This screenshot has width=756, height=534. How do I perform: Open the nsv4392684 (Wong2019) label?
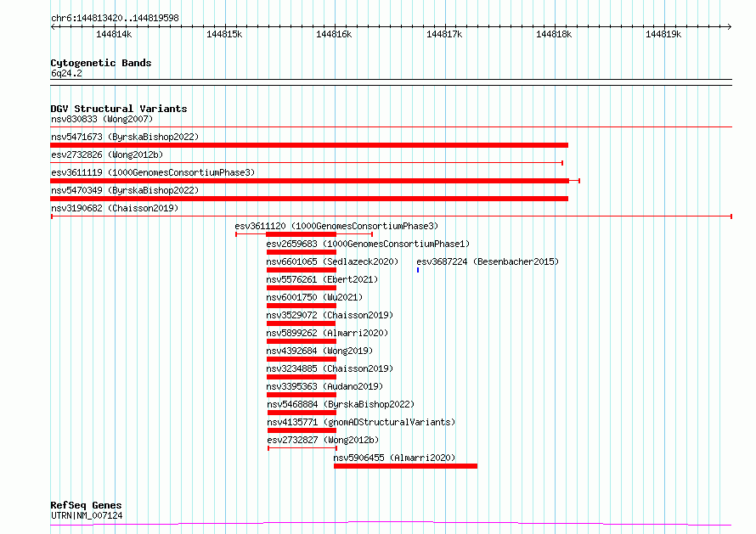[x=319, y=351]
